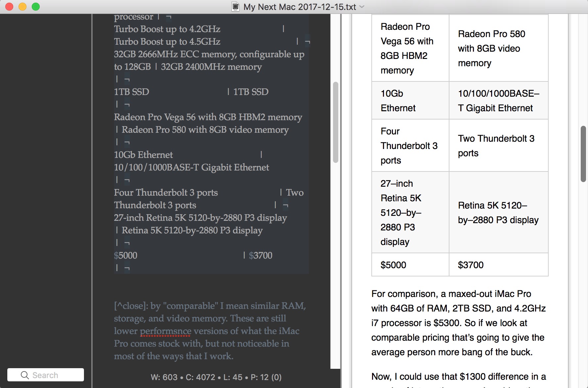Click "Retina 5K 5120–by–2880 P3 display" right cell

[499, 212]
